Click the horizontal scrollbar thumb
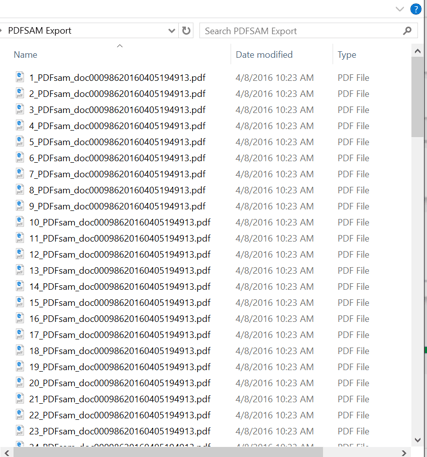The width and height of the screenshot is (427, 457). [168, 453]
